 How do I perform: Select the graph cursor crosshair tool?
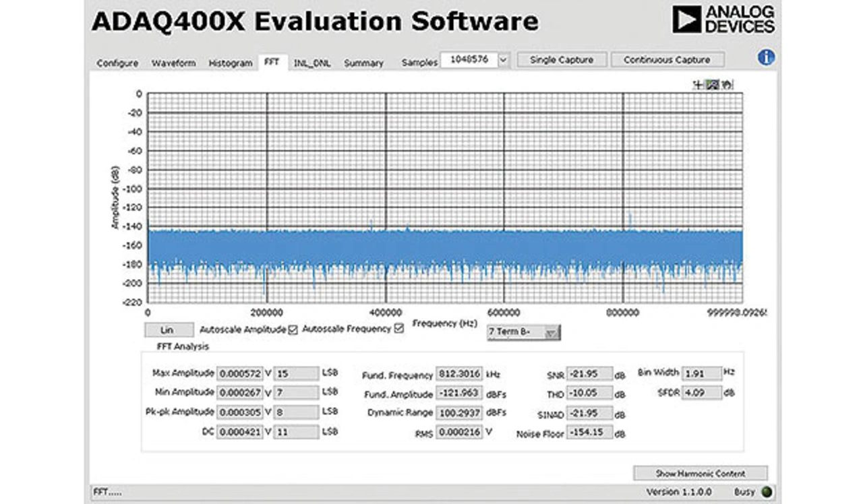point(698,85)
